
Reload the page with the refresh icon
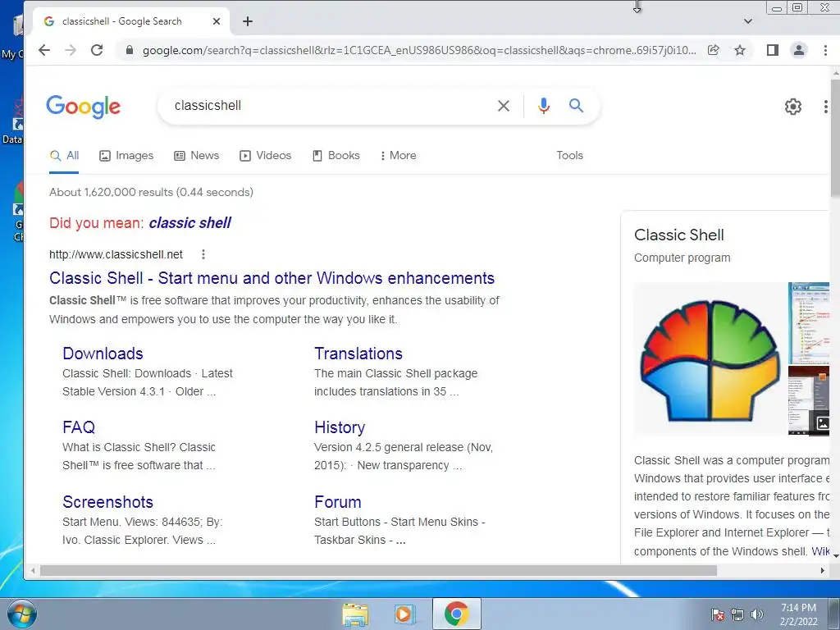click(x=97, y=50)
